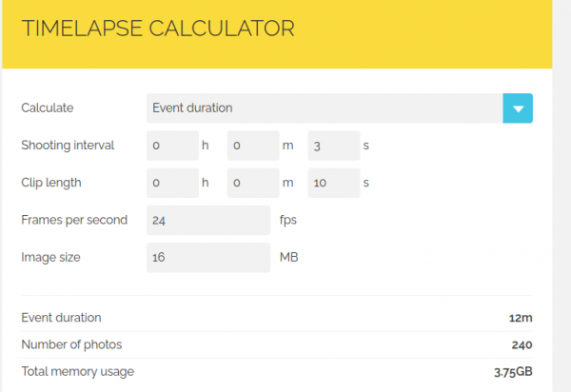
Task: Focus the Clip length minutes field
Action: coord(252,183)
